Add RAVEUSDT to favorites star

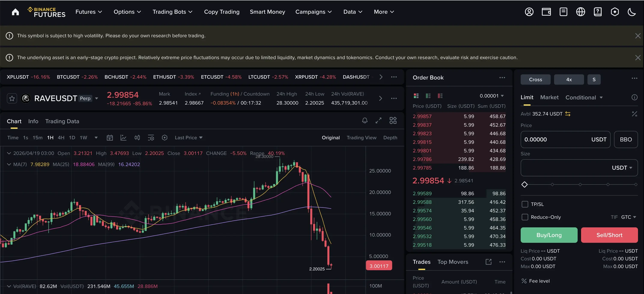(x=12, y=98)
